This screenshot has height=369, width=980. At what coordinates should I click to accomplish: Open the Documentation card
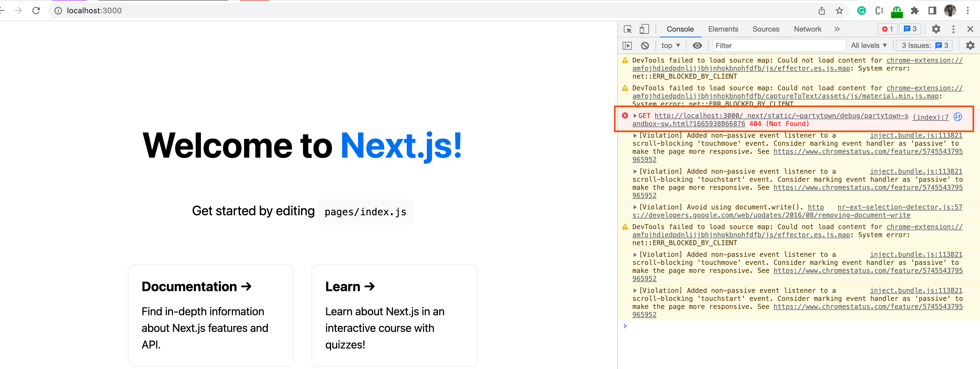211,315
